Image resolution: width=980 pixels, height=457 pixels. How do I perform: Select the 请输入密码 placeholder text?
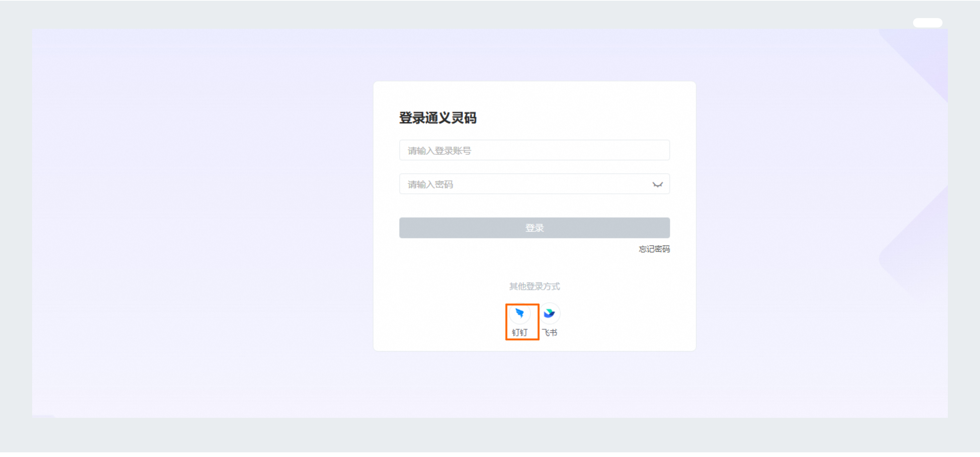[x=430, y=185]
